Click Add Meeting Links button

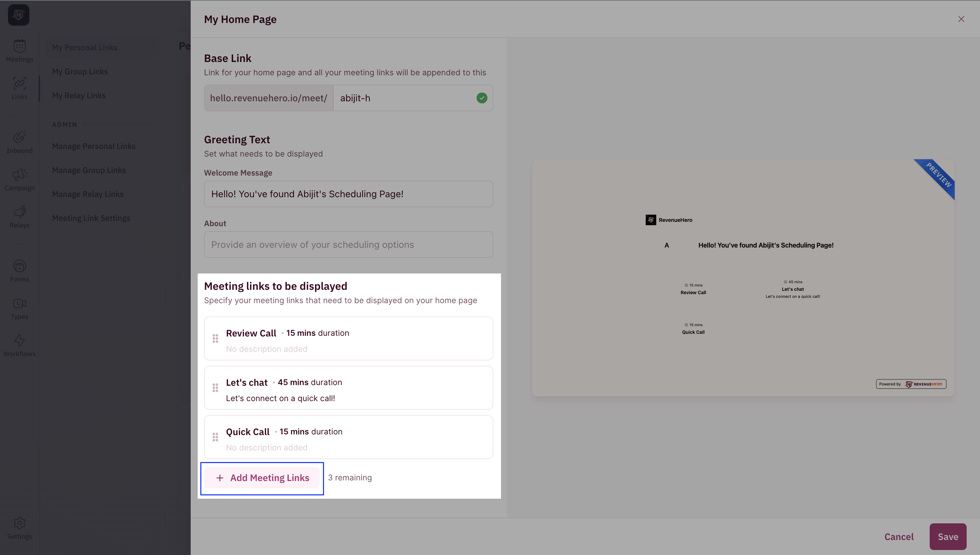coord(262,478)
